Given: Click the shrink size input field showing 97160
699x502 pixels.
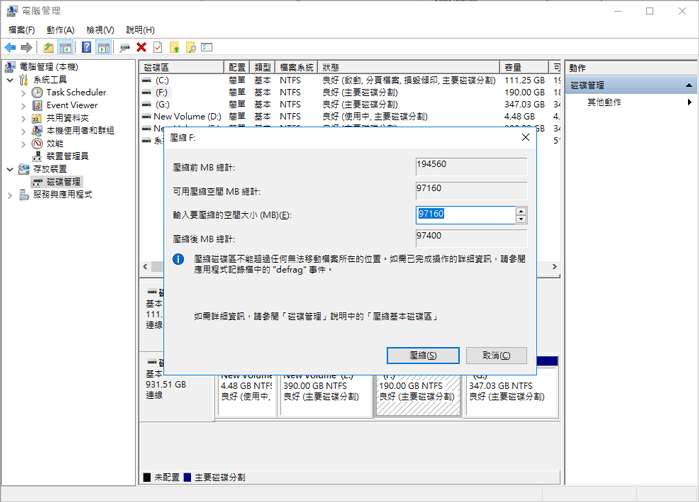Looking at the screenshot, I should [465, 214].
